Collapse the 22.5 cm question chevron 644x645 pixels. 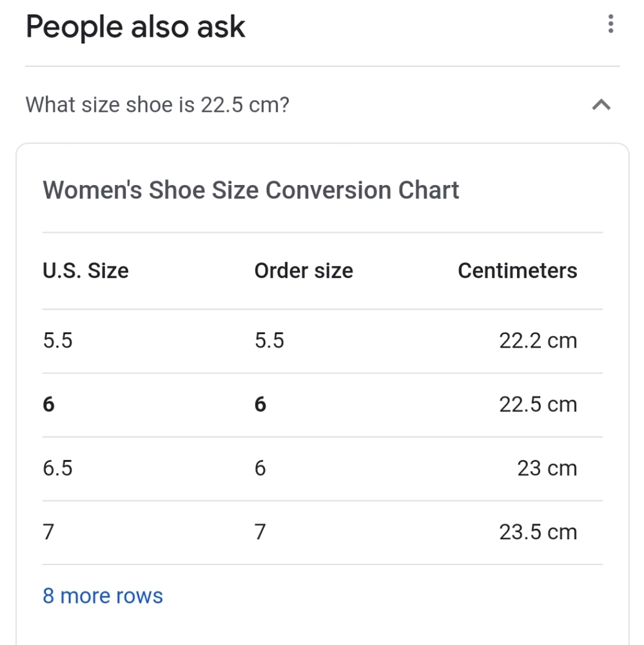(x=601, y=104)
